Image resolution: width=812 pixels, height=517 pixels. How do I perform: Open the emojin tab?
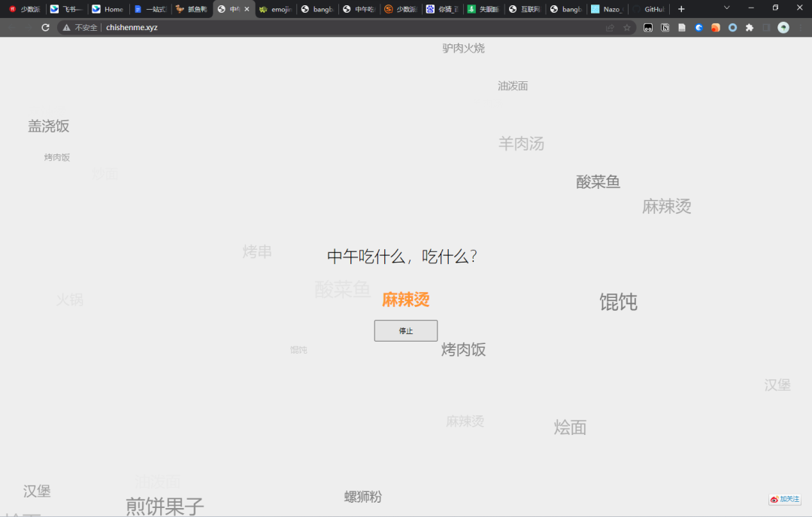(280, 10)
